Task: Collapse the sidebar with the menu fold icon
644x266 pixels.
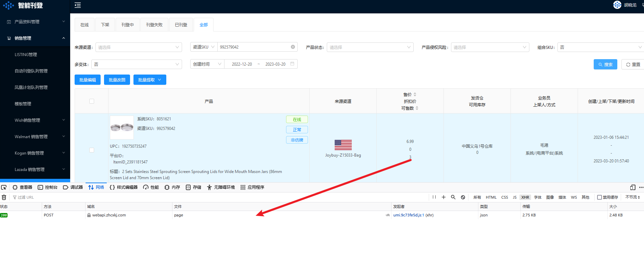Action: coord(78,5)
